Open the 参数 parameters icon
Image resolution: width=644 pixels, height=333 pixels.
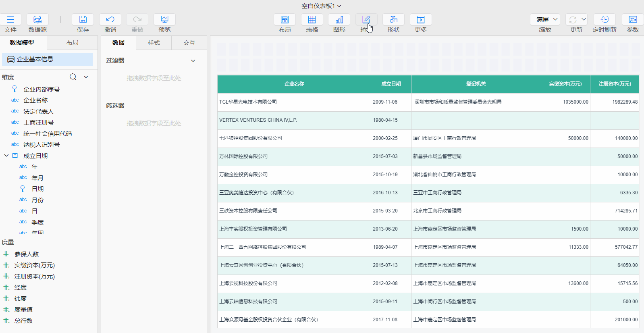pos(633,19)
